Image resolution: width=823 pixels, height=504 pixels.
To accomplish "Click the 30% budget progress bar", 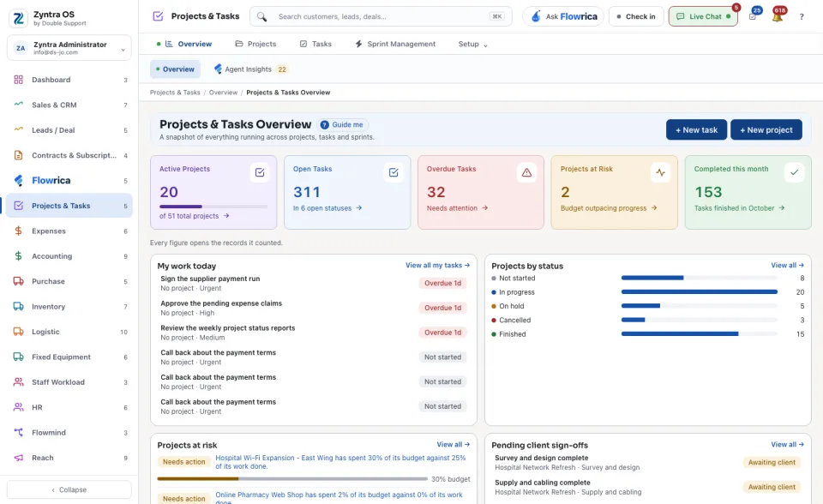I will coord(292,479).
